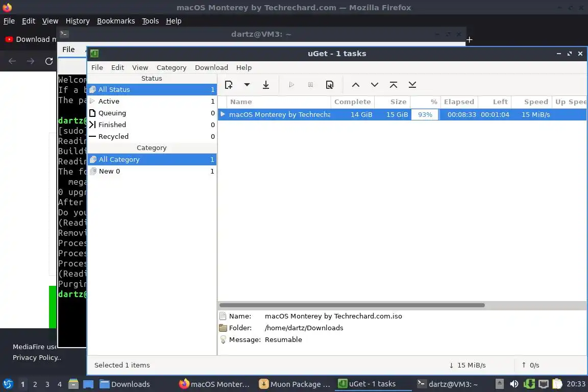Open the new-download dropdown arrow in uGet toolbar
588x392 pixels.
click(x=247, y=85)
